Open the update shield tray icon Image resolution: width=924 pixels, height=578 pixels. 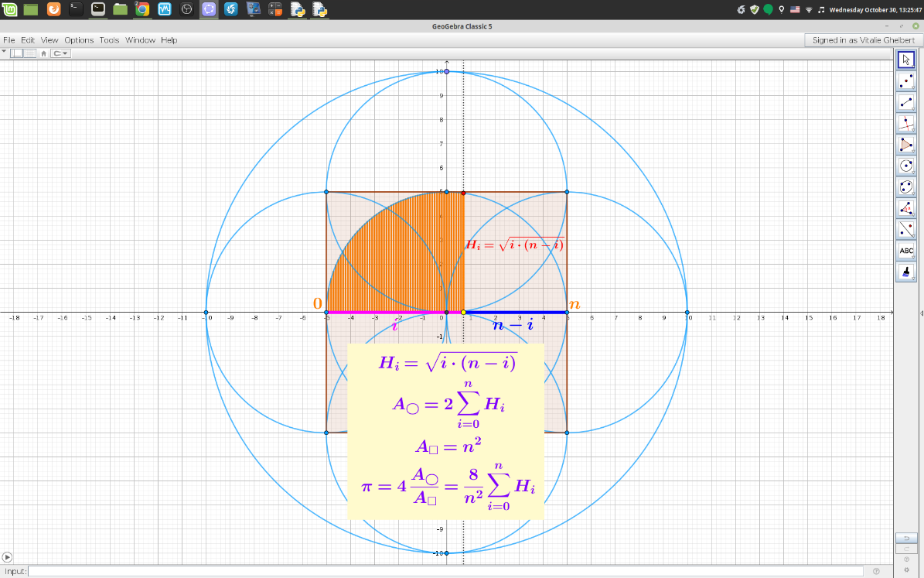(x=755, y=9)
